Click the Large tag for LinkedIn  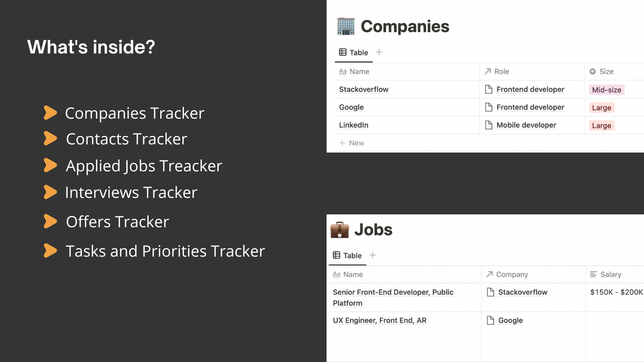point(601,125)
